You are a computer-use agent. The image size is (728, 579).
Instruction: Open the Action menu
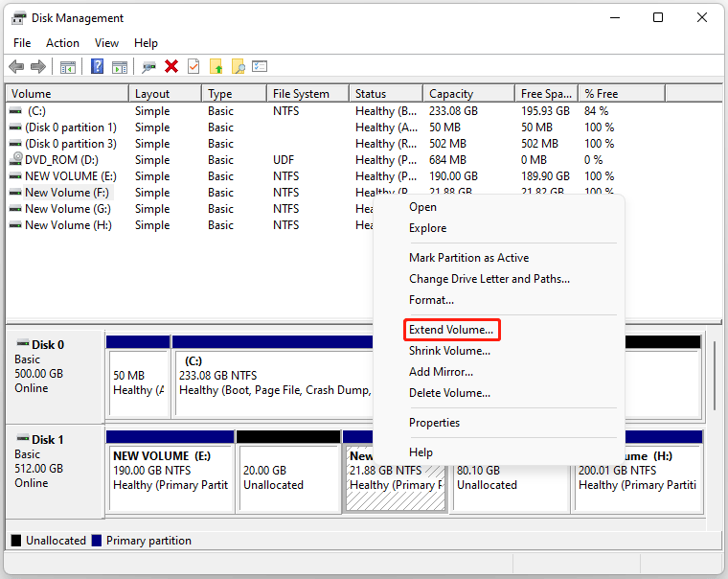tap(62, 43)
